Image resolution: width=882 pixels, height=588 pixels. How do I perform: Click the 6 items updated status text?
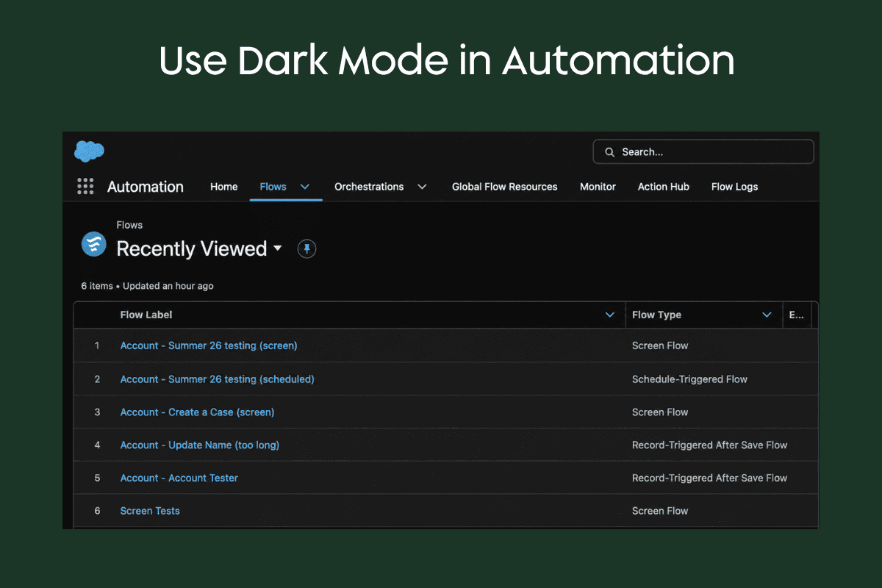[147, 286]
